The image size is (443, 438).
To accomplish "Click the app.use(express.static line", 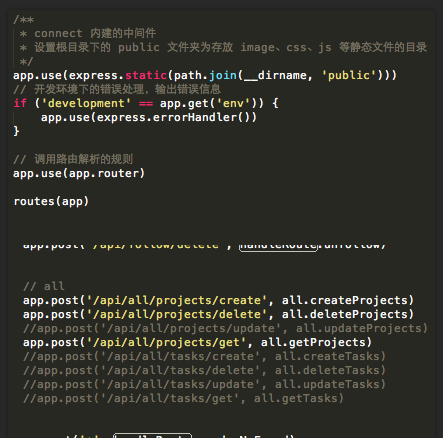I will pos(205,76).
